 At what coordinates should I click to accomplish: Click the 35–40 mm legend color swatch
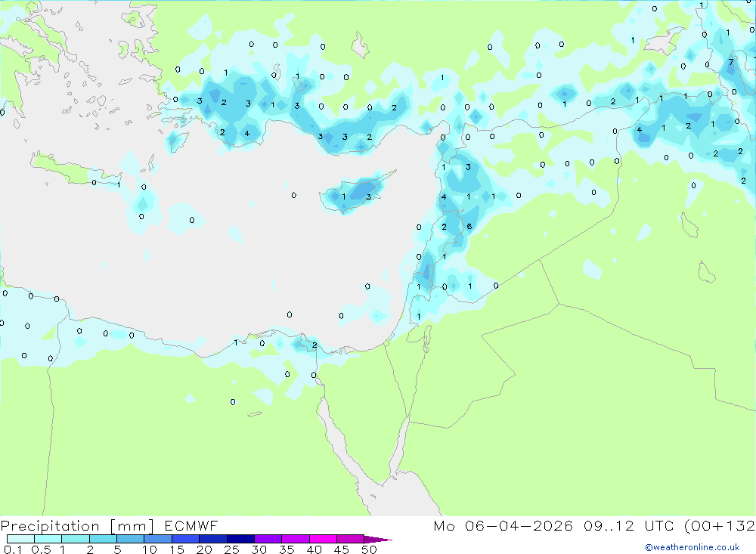296,539
